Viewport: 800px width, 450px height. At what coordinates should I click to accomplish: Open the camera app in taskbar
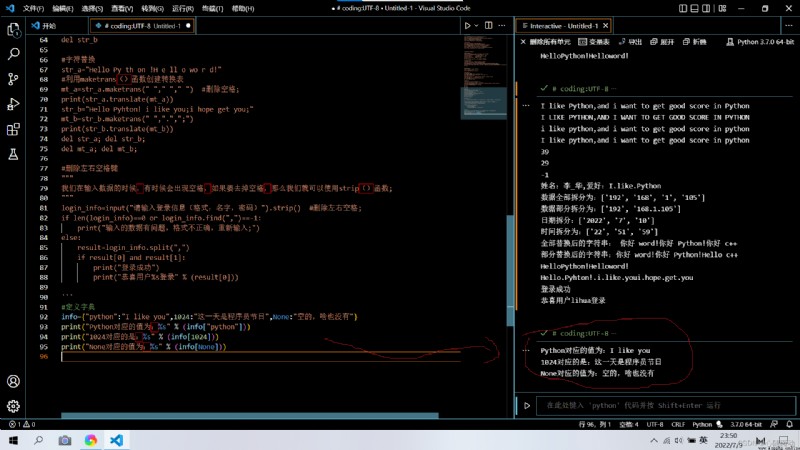65,440
